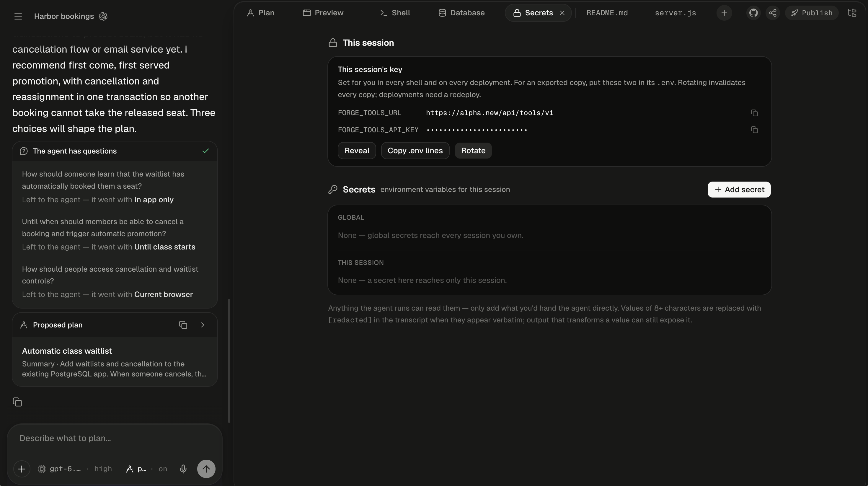Viewport: 868px width, 486px height.
Task: Open the Database tab
Action: (461, 13)
